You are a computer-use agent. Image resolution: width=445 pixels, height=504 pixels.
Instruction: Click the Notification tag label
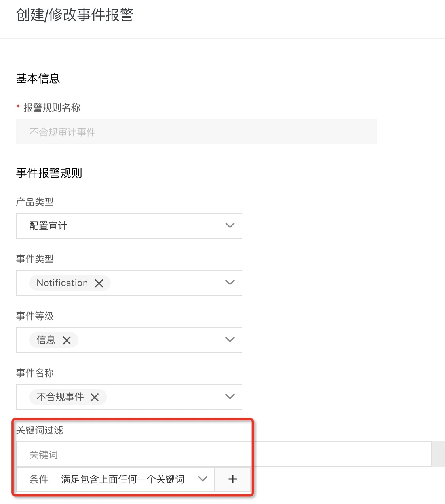click(62, 283)
